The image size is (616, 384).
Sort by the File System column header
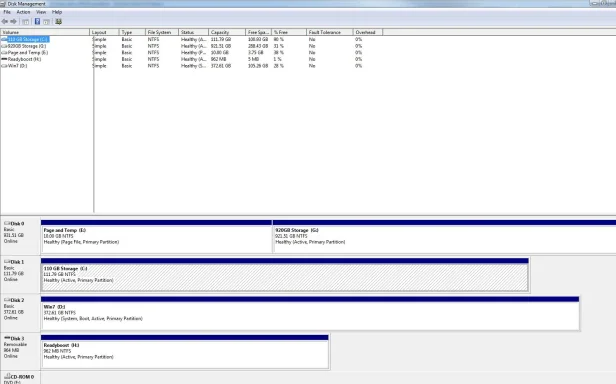click(162, 32)
